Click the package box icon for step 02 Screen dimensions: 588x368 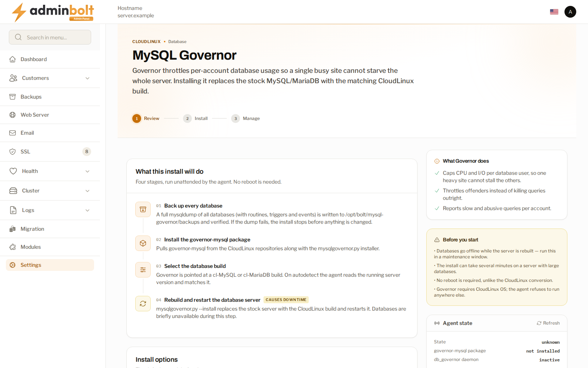tap(143, 243)
